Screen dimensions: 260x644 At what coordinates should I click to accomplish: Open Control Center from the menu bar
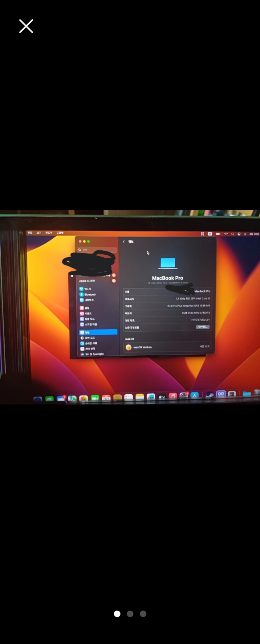tap(239, 234)
